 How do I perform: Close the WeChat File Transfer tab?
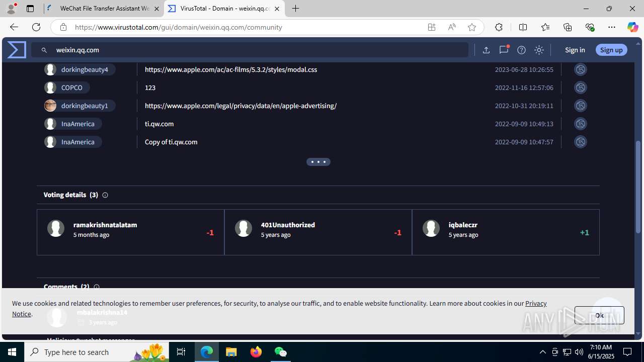pos(156,9)
